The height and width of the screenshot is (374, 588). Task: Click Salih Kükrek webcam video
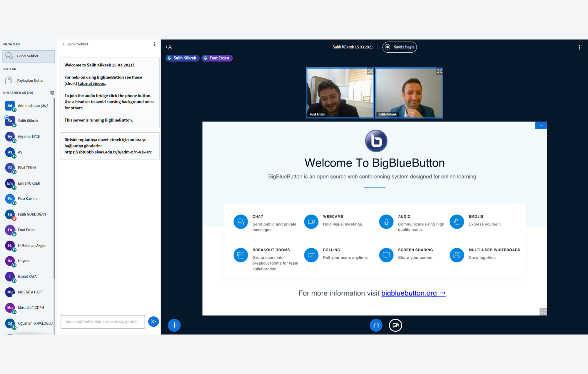pyautogui.click(x=409, y=93)
